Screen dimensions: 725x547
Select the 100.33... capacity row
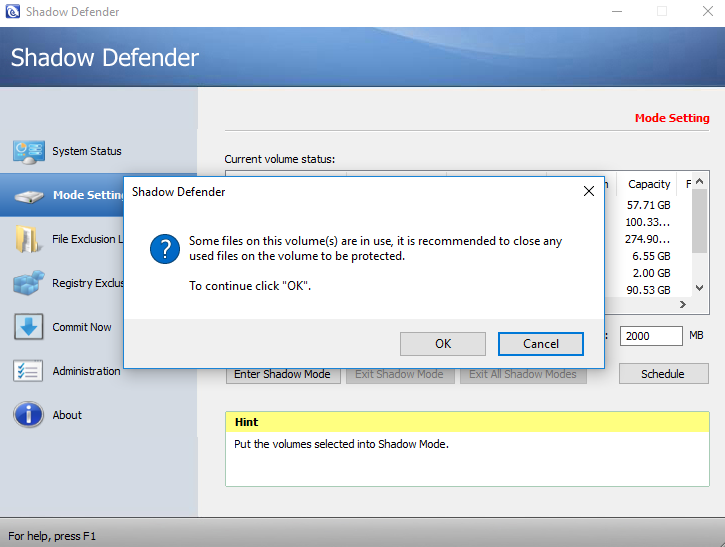coord(648,222)
